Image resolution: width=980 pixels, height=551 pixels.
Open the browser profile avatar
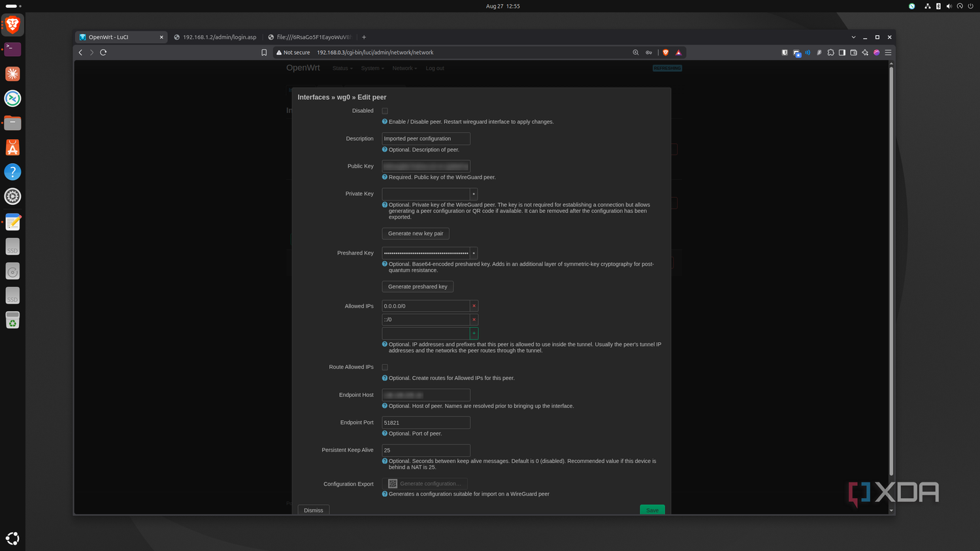pyautogui.click(x=877, y=52)
